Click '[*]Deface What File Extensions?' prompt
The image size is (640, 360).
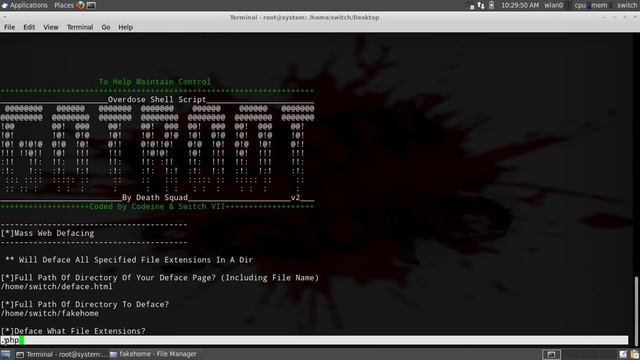click(73, 331)
